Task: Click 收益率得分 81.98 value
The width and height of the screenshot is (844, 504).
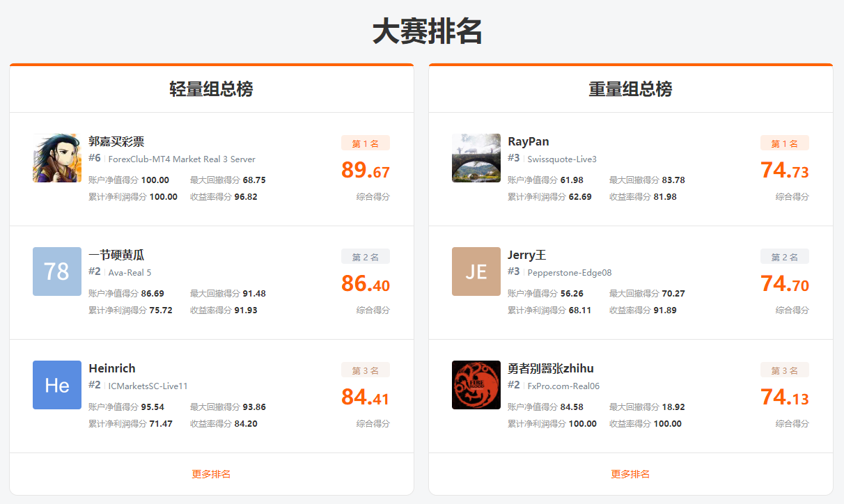Action: click(x=665, y=196)
